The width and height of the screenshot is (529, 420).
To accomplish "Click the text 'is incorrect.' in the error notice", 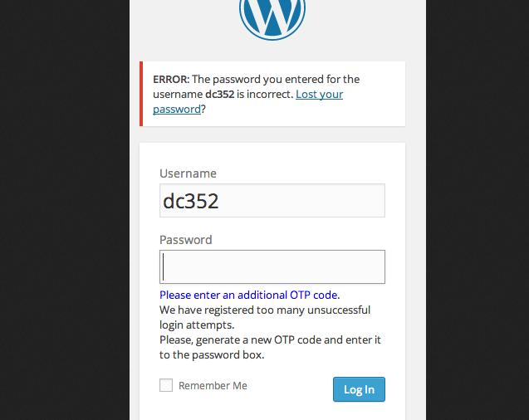I will [265, 94].
